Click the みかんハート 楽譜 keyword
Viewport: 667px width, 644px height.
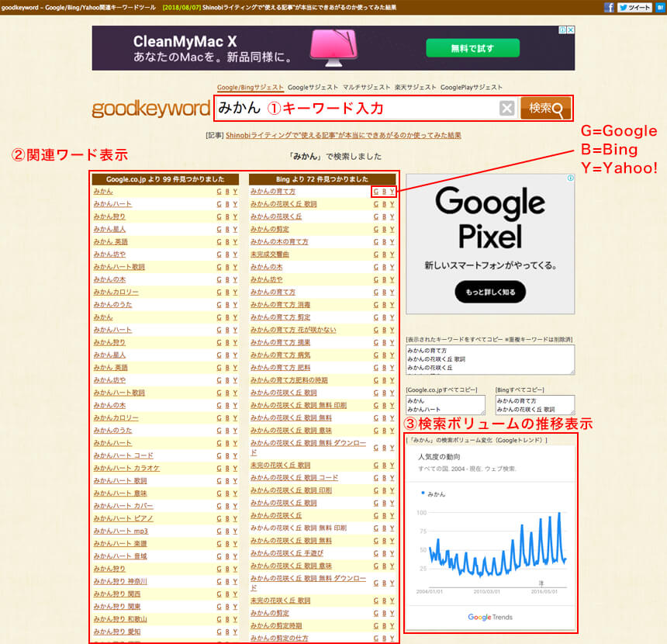120,544
